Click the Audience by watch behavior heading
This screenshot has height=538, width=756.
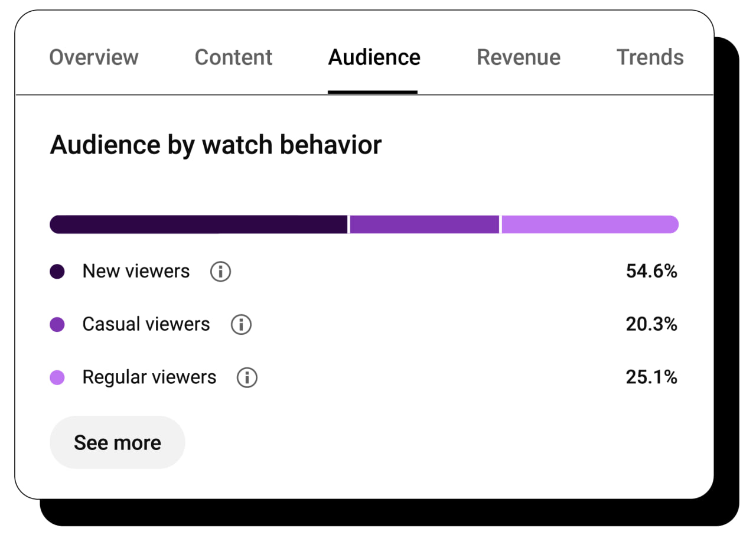tap(216, 145)
